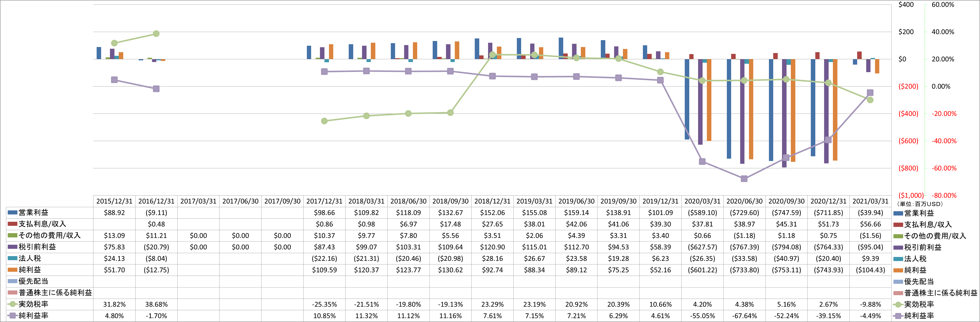Screen dimensions: 980x322
Task: Select 実効税率 value -9.88%
Action: (x=870, y=305)
